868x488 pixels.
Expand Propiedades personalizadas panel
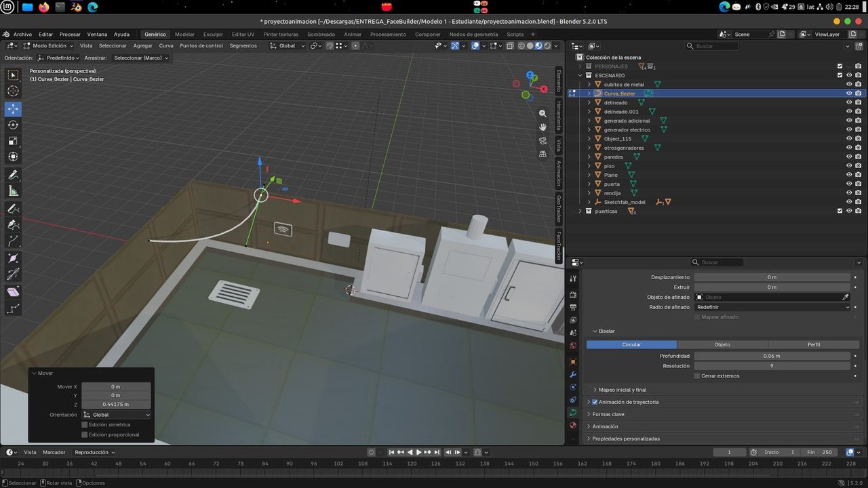(626, 439)
